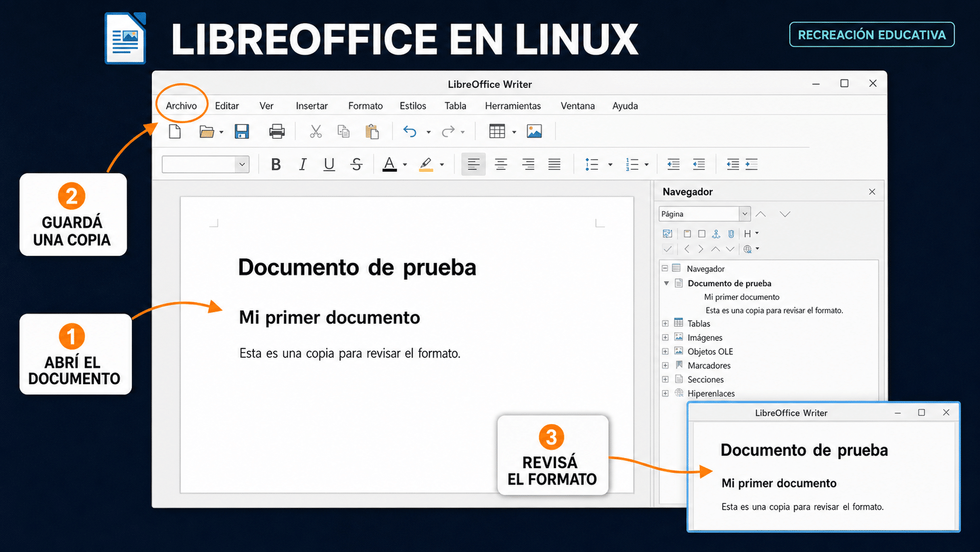Click the Documento de prueba heading in main page
The width and height of the screenshot is (980, 552).
(x=357, y=267)
